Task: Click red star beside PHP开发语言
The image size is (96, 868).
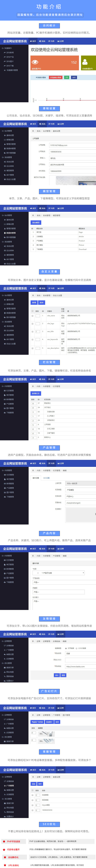Action: tap(4, 841)
